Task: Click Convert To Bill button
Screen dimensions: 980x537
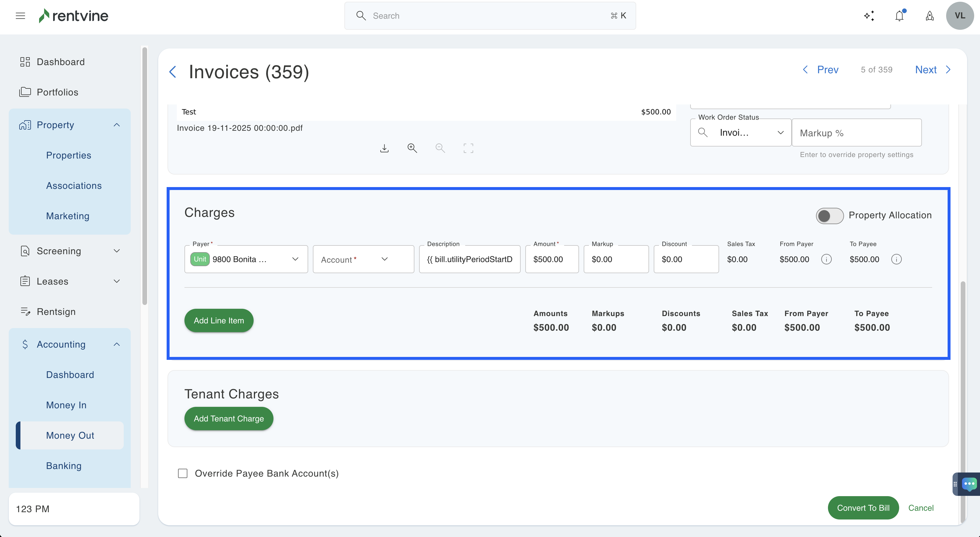Action: tap(863, 508)
